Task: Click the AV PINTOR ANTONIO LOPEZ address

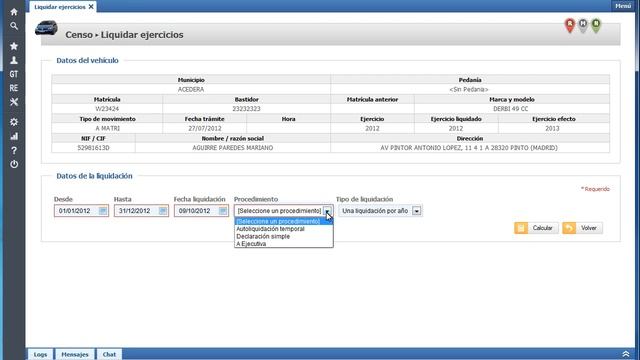Action: 470,148
